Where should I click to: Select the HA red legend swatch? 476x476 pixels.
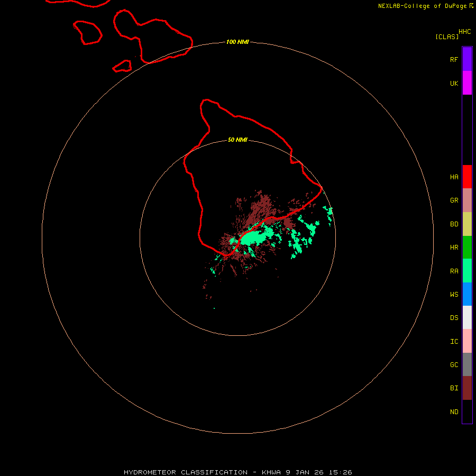click(x=467, y=177)
